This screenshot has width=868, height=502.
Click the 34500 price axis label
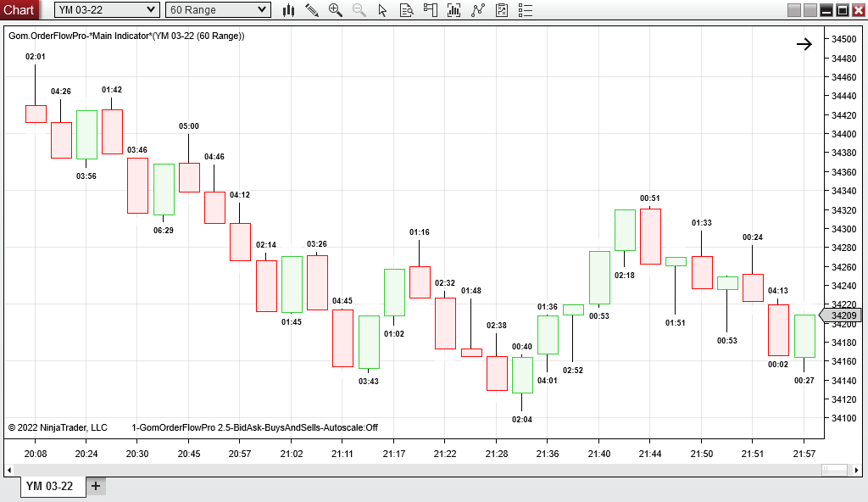tap(844, 39)
